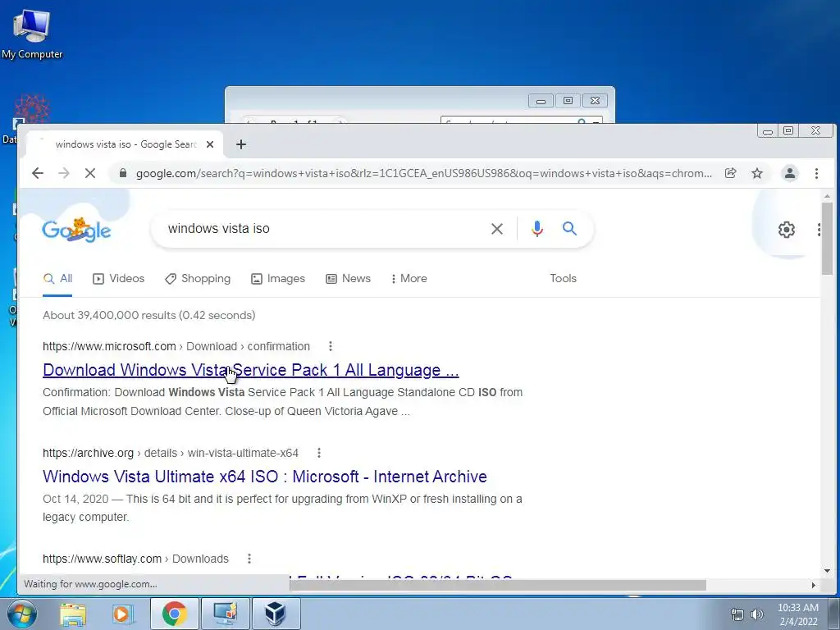The image size is (840, 630).
Task: Clear the search box with the X
Action: point(497,229)
